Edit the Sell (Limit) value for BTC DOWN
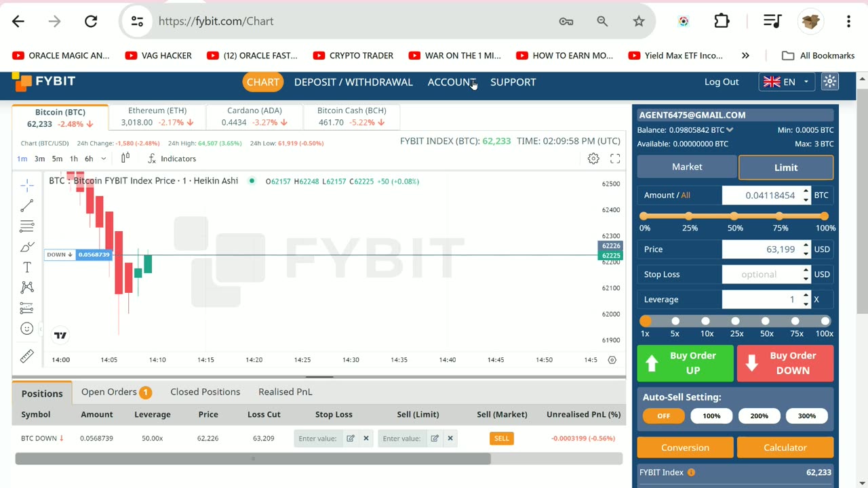 click(435, 439)
